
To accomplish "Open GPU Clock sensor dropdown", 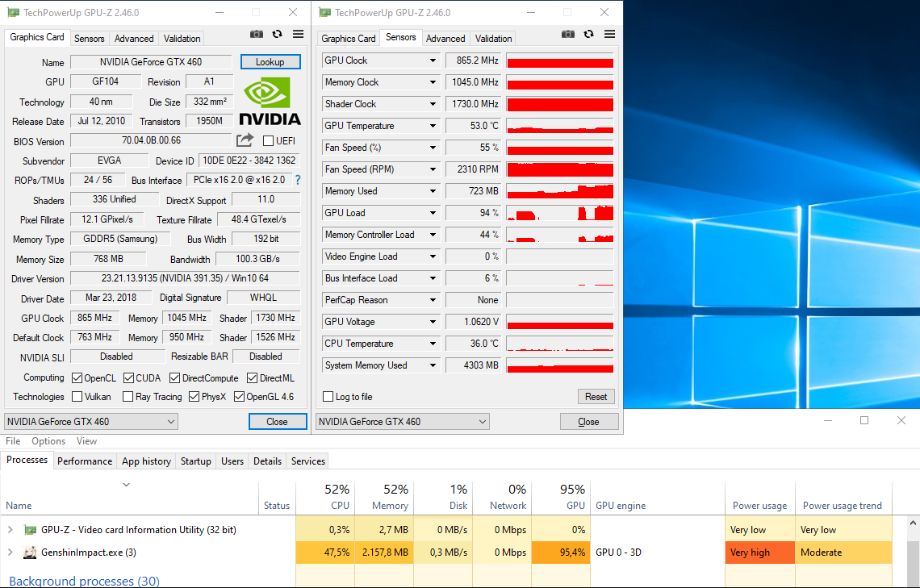I will click(433, 60).
